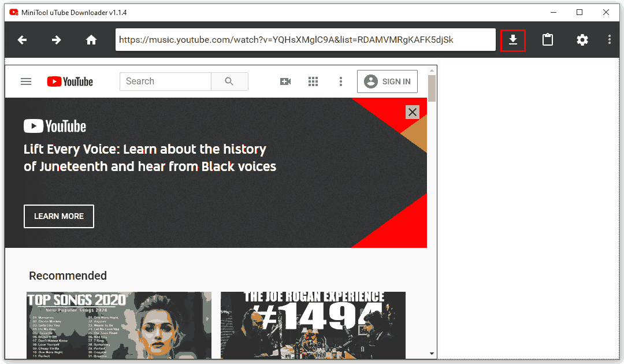This screenshot has width=624, height=364.
Task: Open the YouTube hamburger guide menu
Action: click(26, 81)
